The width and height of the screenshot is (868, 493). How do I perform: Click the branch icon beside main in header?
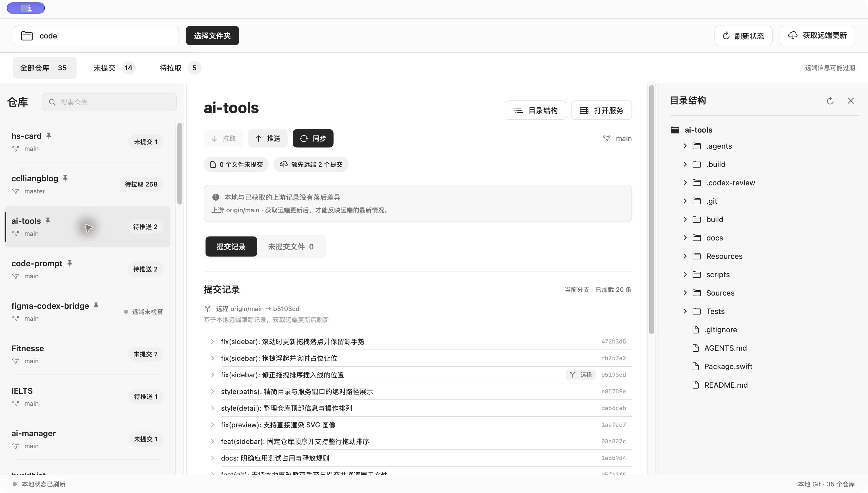click(607, 139)
